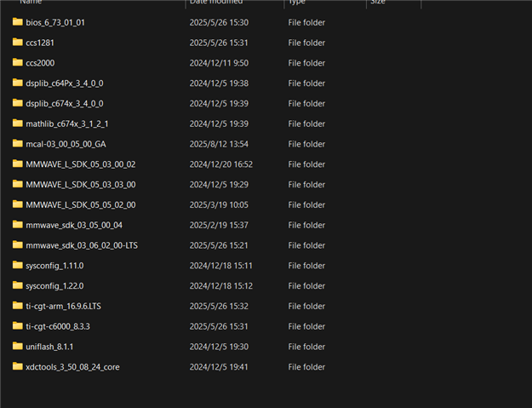This screenshot has width=532, height=408.
Task: Click the xdctools_3_50_08_24_core folder icon
Action: coord(18,366)
